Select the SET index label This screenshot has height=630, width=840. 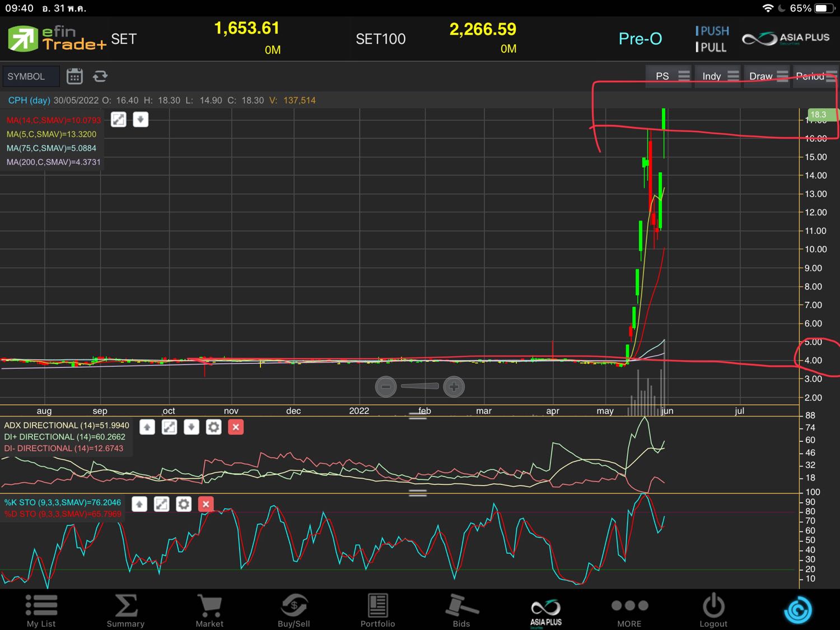pos(124,39)
